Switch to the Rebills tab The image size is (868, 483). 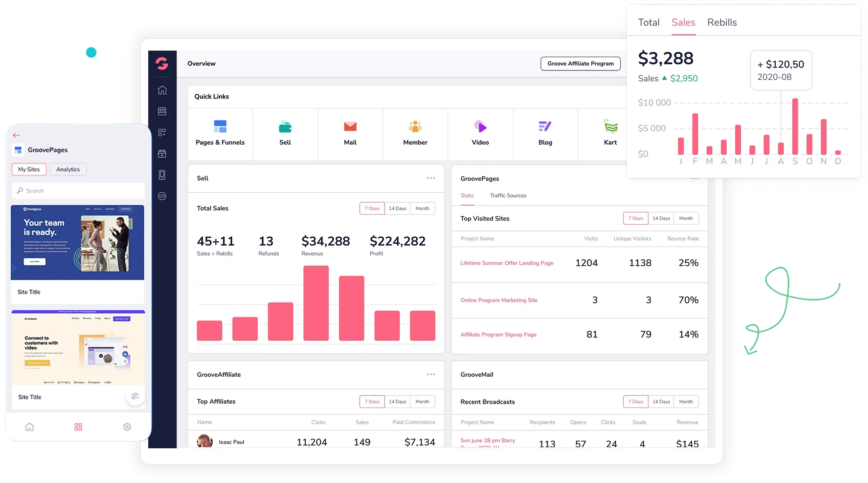[x=722, y=22]
